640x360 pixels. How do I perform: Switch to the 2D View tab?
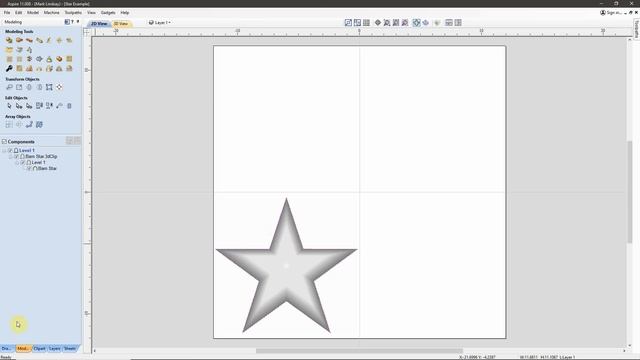99,24
